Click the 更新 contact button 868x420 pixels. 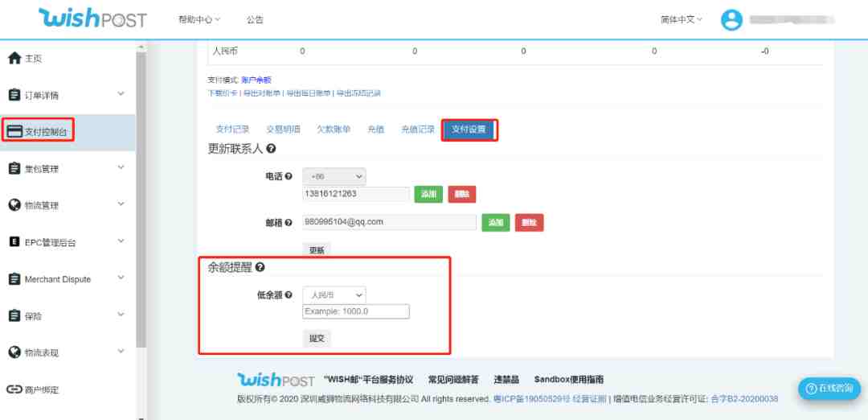point(317,250)
